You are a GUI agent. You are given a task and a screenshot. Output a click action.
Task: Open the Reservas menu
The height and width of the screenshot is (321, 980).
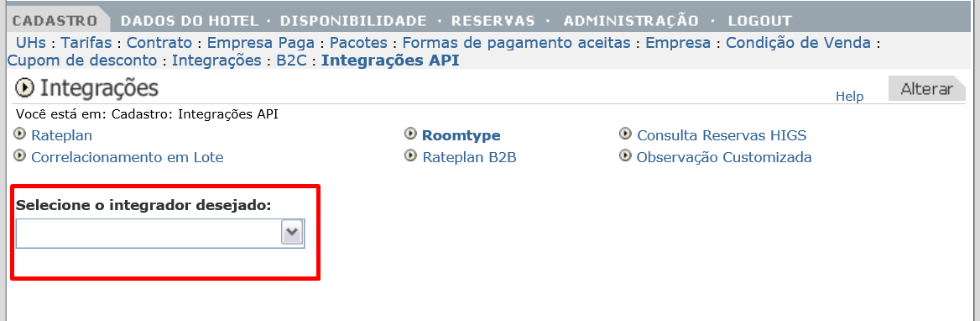click(493, 21)
